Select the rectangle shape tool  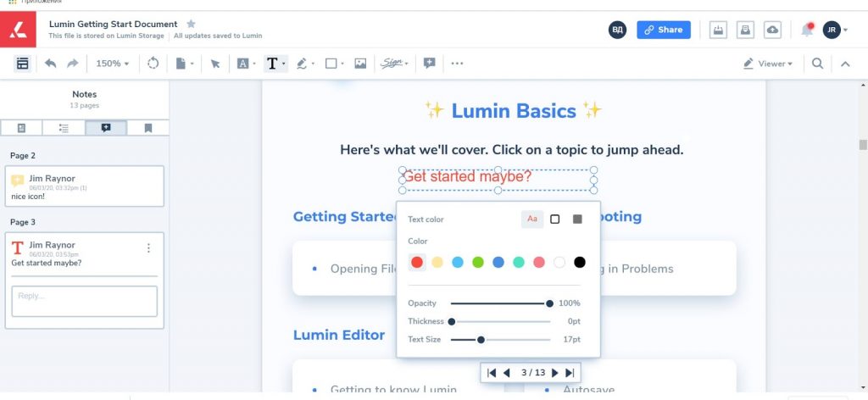pyautogui.click(x=331, y=64)
